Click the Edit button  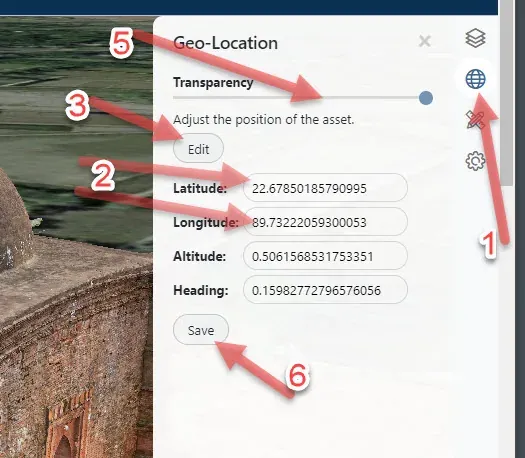pyautogui.click(x=198, y=149)
